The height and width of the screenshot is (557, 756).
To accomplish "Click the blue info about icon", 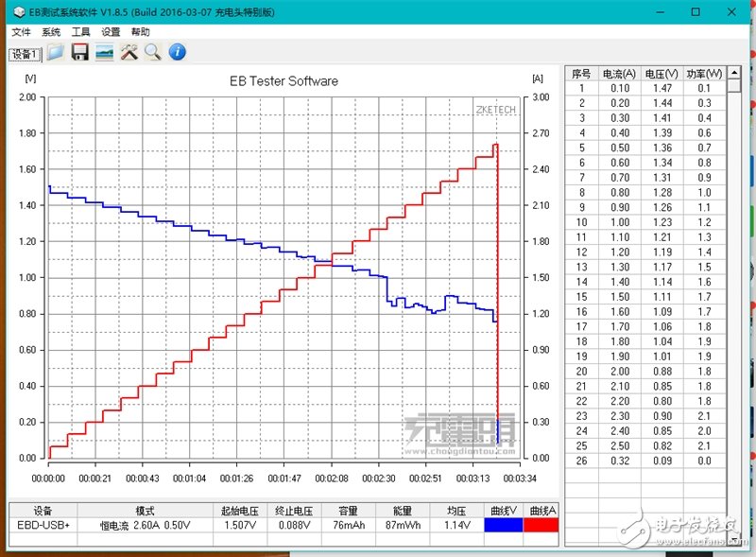I will (177, 52).
